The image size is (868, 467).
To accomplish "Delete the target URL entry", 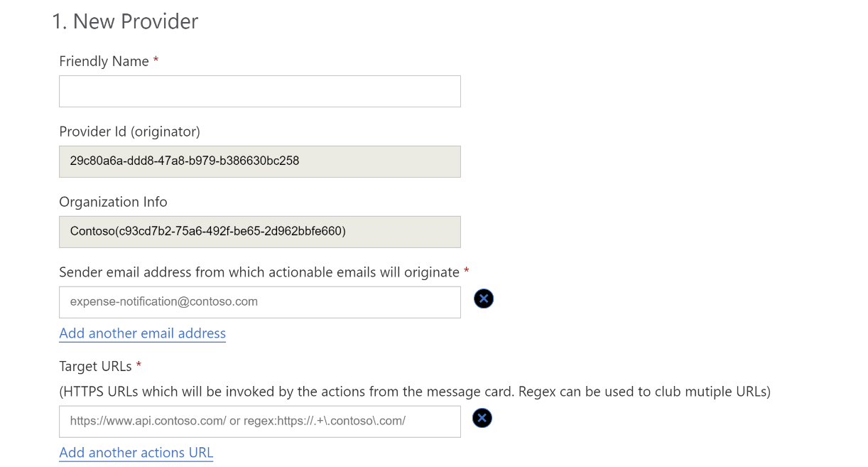I will click(x=482, y=418).
